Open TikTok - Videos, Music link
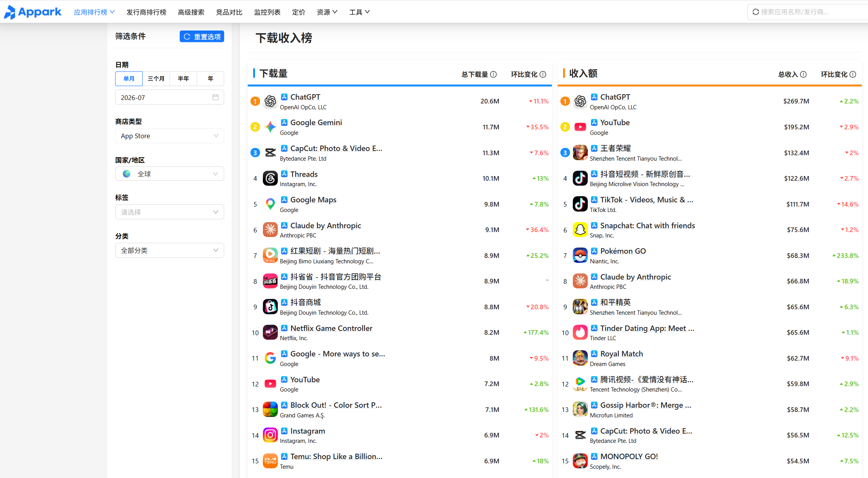This screenshot has height=478, width=868. tap(647, 200)
